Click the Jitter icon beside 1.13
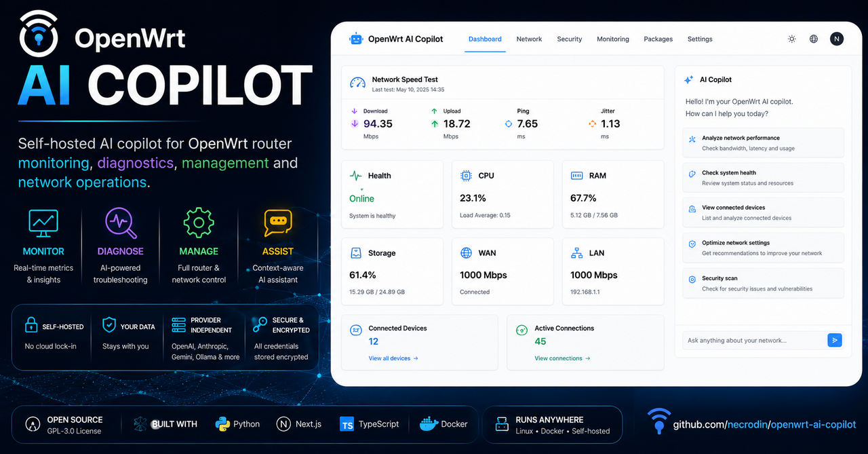 (592, 124)
